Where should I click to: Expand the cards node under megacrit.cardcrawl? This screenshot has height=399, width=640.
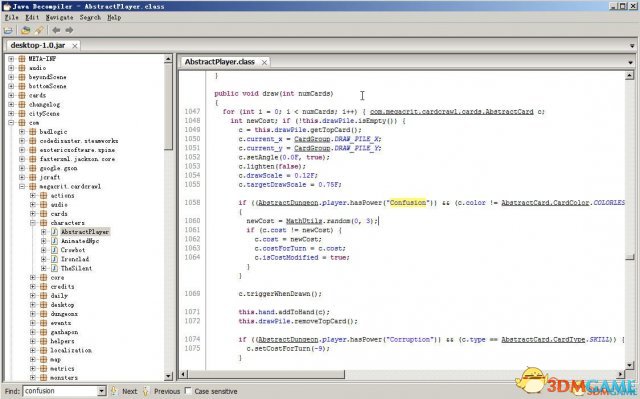click(x=33, y=213)
